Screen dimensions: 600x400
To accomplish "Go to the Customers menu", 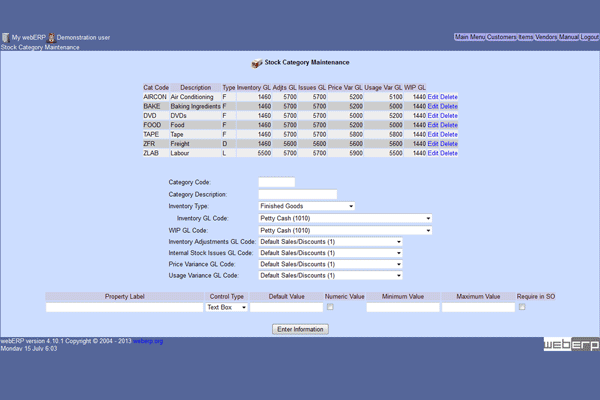I will [501, 37].
